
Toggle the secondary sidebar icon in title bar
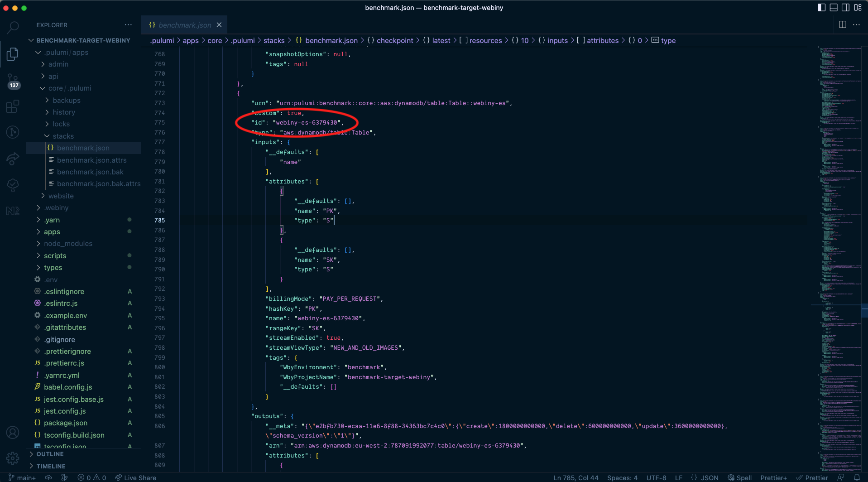pos(846,7)
